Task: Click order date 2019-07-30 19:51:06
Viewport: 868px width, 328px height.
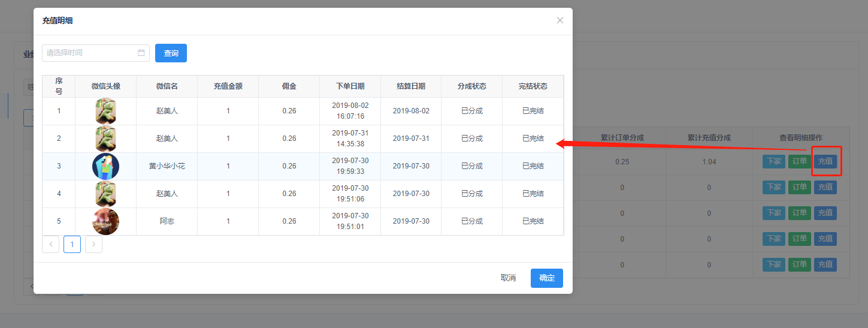Action: pyautogui.click(x=350, y=194)
